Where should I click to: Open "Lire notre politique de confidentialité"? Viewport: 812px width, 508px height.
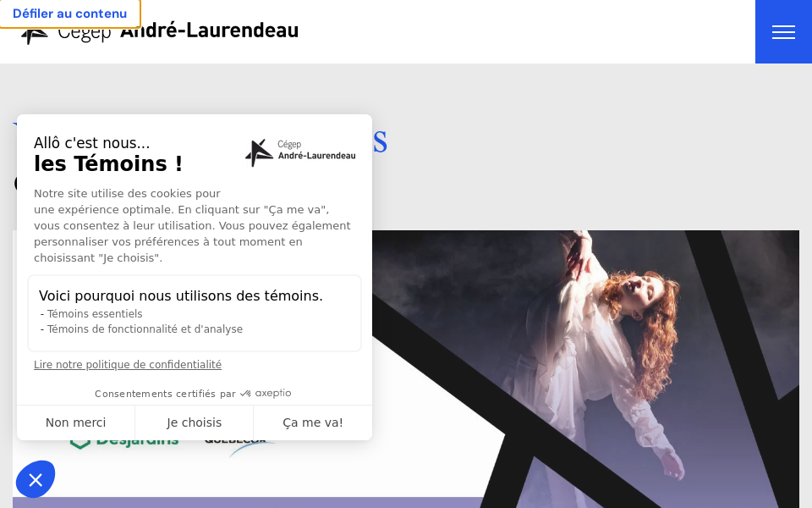pyautogui.click(x=128, y=365)
